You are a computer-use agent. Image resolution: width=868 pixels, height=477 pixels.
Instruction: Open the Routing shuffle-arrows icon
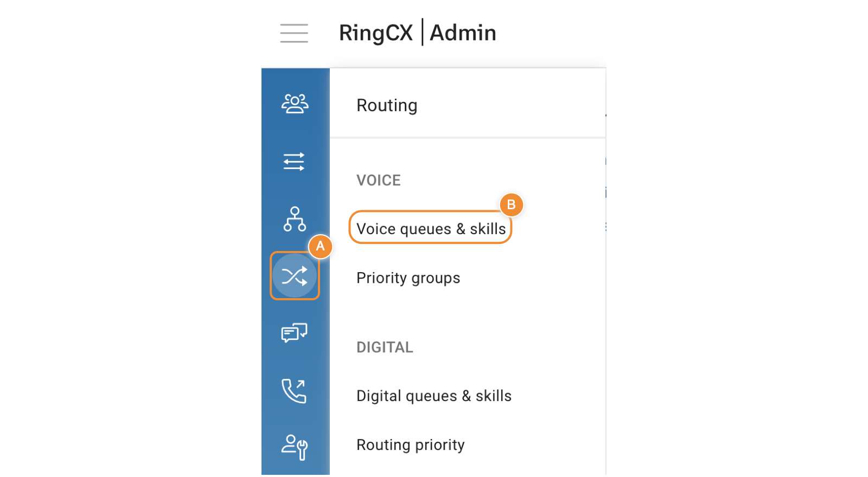(x=295, y=276)
